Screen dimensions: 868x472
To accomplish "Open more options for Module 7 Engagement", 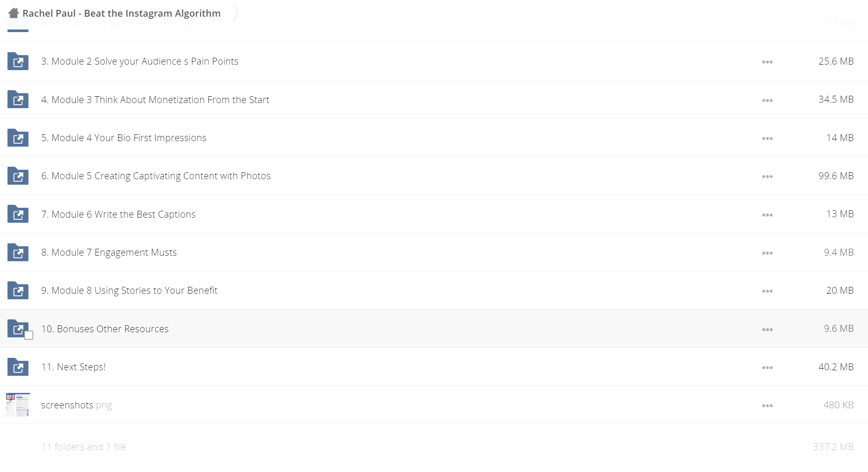I will coord(767,253).
